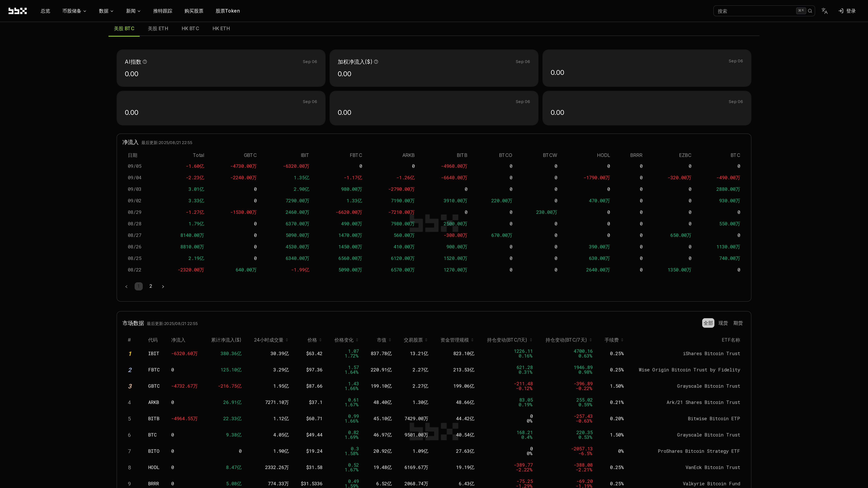Click the BRRR ticker in market table
Screen dimensions: 868x488
(x=154, y=484)
